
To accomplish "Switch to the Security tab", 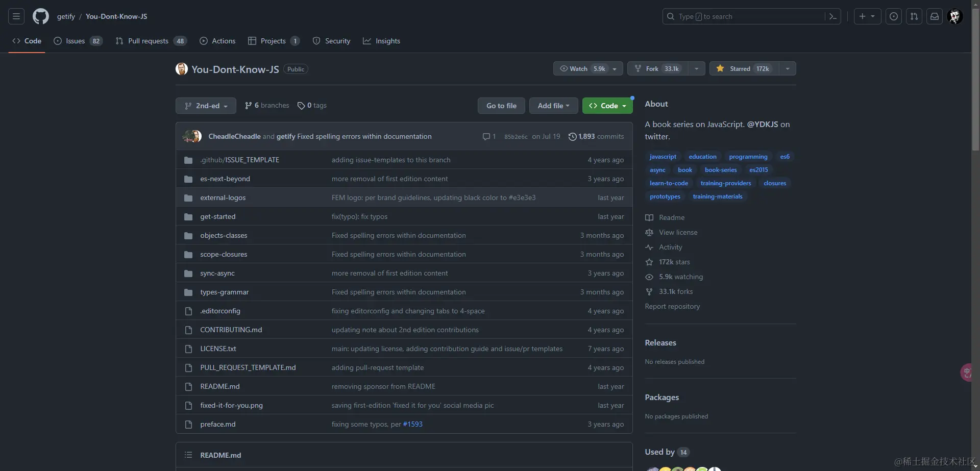I will tap(331, 41).
